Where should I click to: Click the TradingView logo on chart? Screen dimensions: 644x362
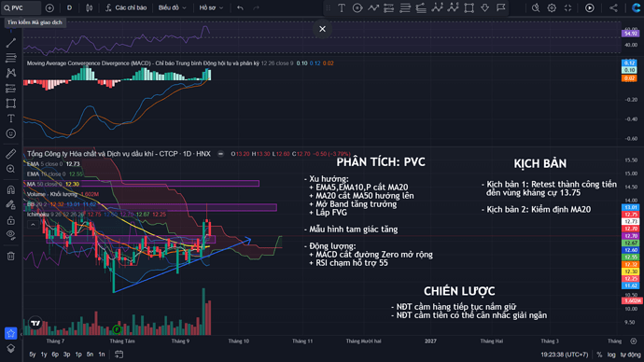point(35,323)
